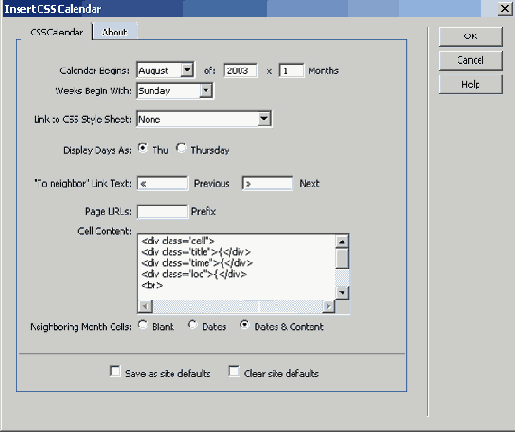Close the Insert CSSCalendar dialog
515x432 pixels.
[x=505, y=8]
